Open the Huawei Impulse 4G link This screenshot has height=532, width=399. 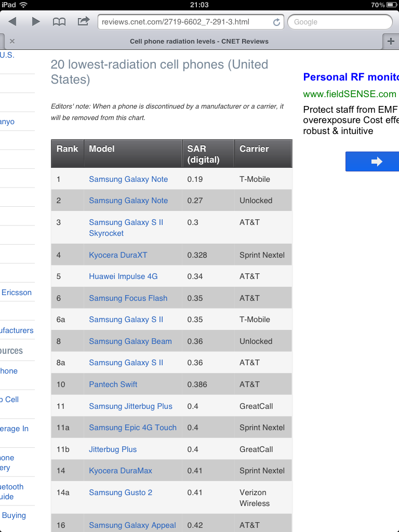tap(123, 276)
